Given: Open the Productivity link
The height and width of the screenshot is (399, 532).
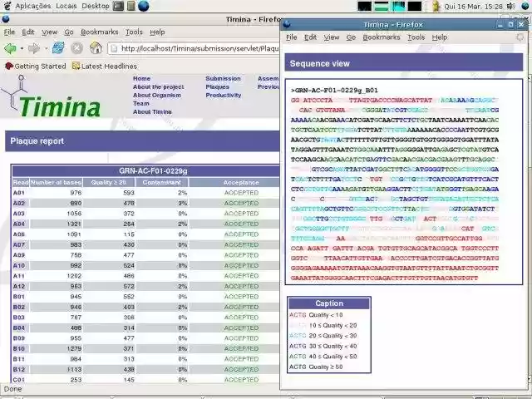Looking at the screenshot, I should coord(224,95).
